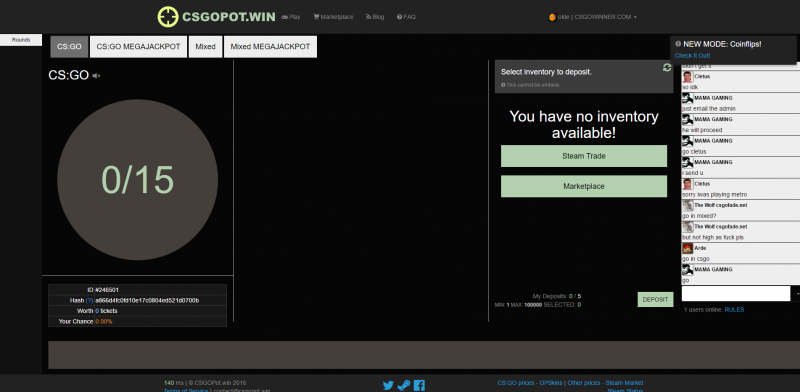Mute sound with the speaker icon beside CS:GO
The image size is (800, 392).
click(96, 76)
